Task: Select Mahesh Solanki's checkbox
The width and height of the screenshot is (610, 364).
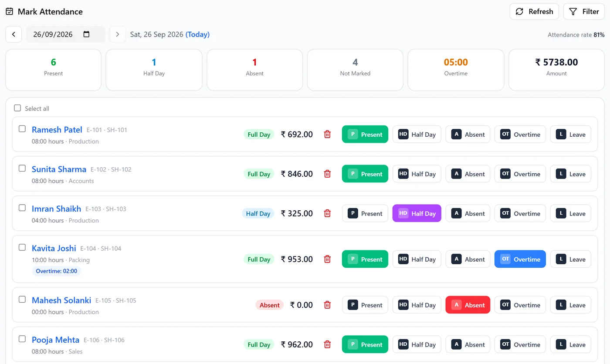Action: 22,300
